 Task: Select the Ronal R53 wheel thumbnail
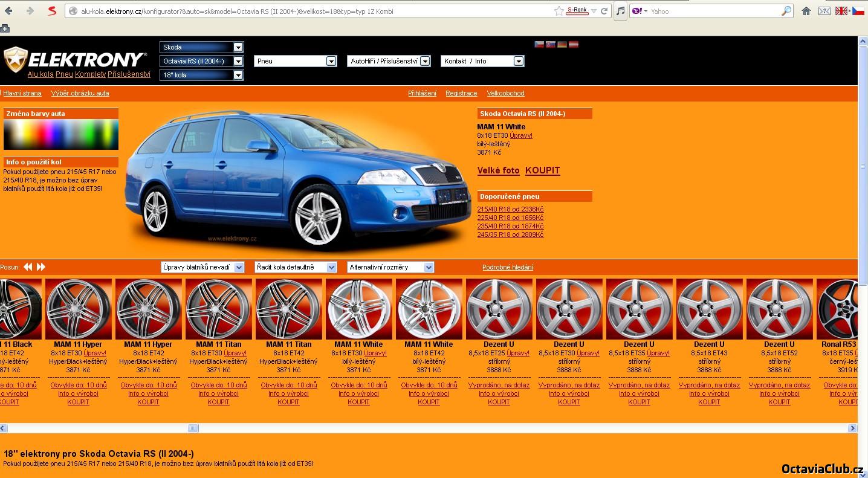(837, 309)
